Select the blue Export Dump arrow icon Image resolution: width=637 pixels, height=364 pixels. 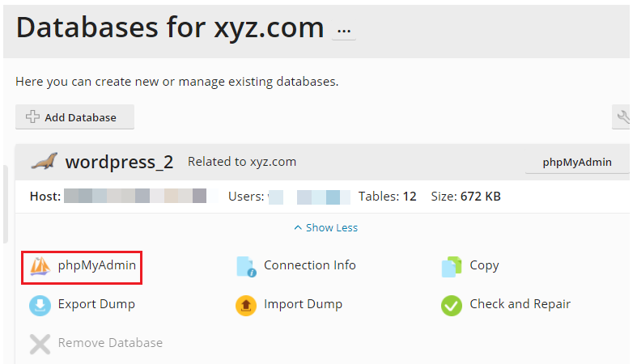point(40,305)
